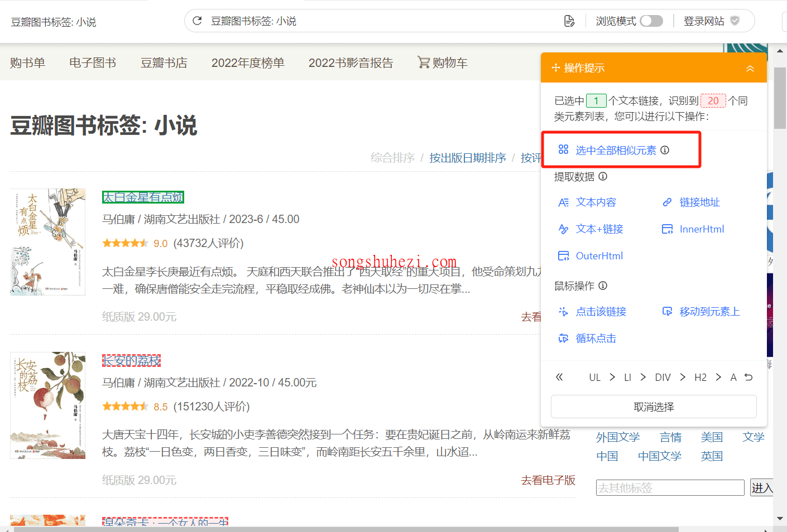Viewport: 787px width, 532px height.
Task: Go to 豆瓣书店 tab
Action: click(x=164, y=63)
